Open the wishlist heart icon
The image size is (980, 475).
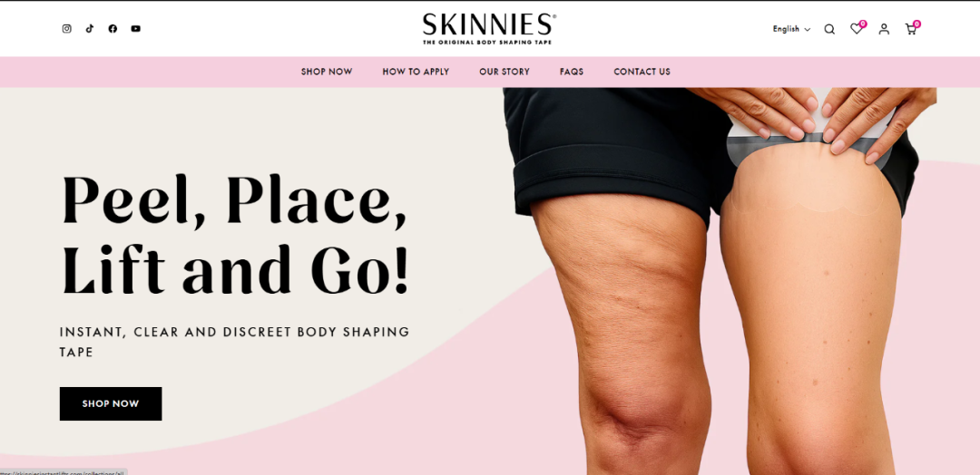click(857, 29)
